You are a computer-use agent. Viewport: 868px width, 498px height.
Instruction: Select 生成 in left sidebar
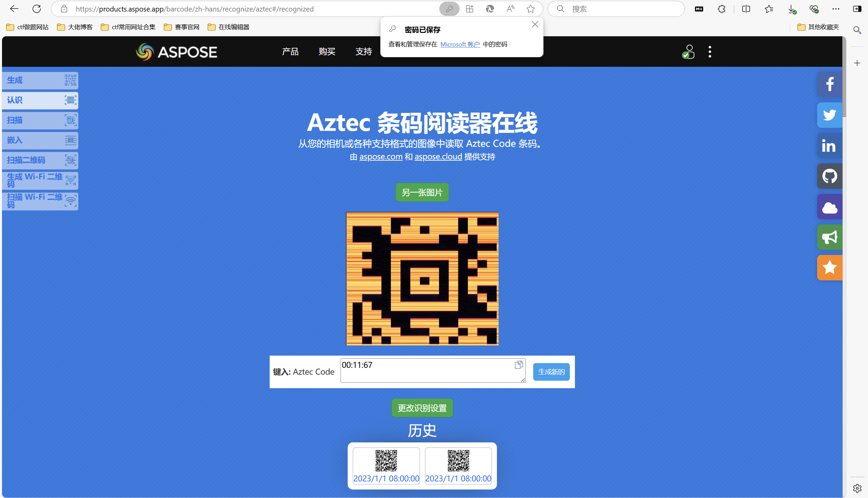[x=40, y=80]
